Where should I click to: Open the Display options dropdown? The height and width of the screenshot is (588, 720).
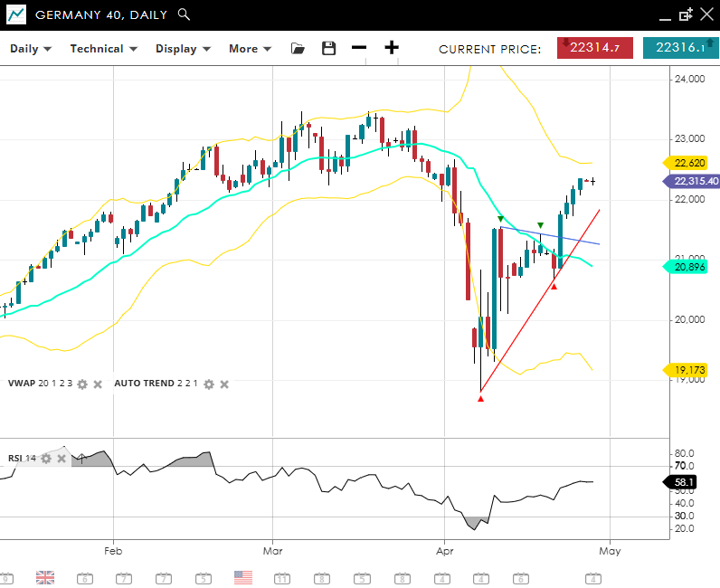pyautogui.click(x=183, y=49)
